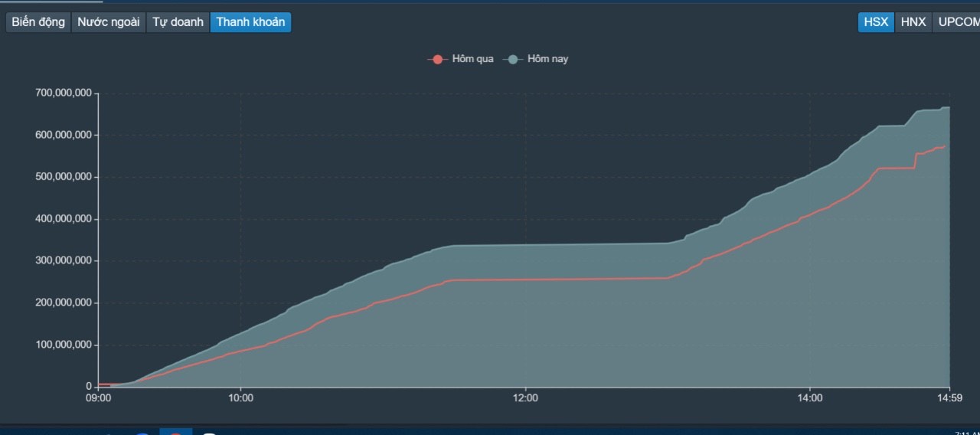This screenshot has height=435, width=980.
Task: Click the 14:59 label on the time axis
Action: pyautogui.click(x=949, y=398)
